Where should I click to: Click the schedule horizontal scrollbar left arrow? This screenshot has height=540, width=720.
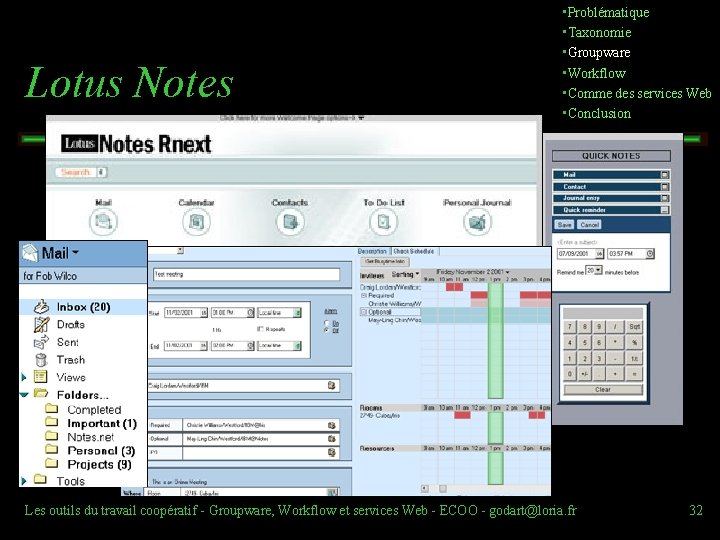pos(425,488)
